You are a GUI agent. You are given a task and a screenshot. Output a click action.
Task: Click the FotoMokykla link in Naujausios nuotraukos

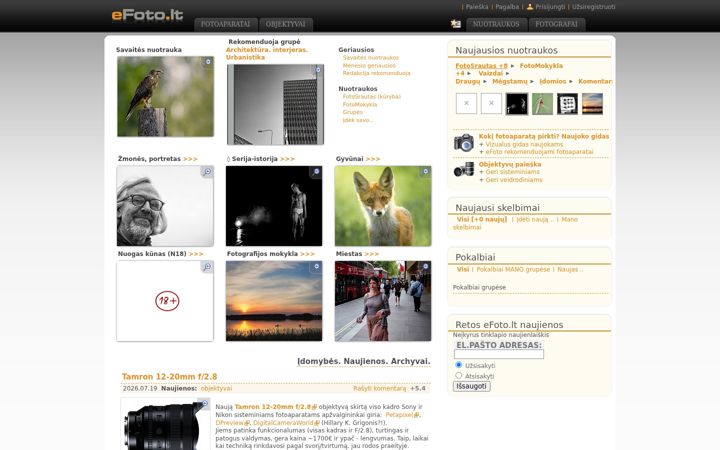point(541,66)
